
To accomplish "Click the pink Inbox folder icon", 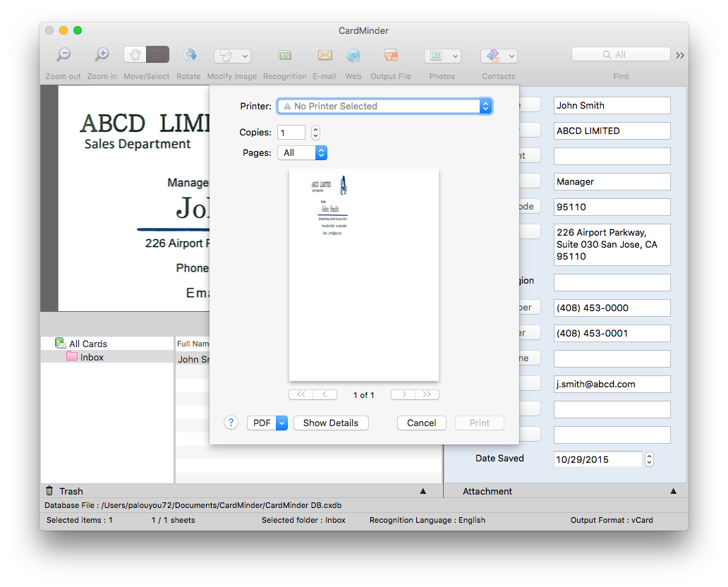I will point(71,356).
